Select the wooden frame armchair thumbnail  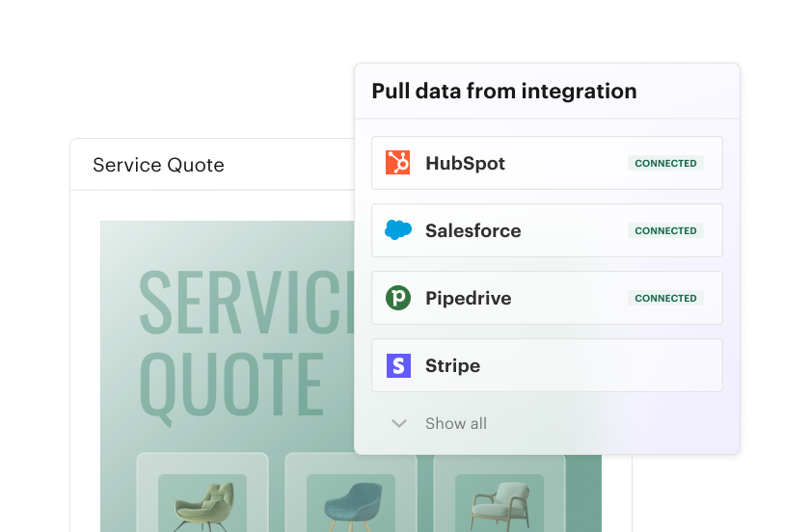click(x=499, y=504)
